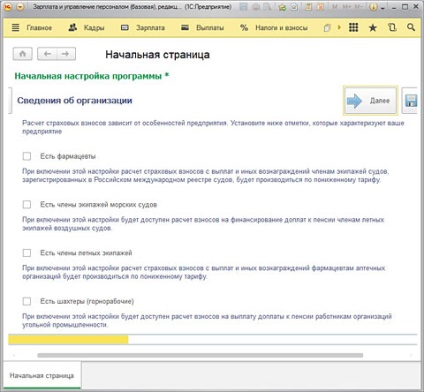This screenshot has width=424, height=392.
Task: Add to favorites via green star icon
Action: click(282, 7)
